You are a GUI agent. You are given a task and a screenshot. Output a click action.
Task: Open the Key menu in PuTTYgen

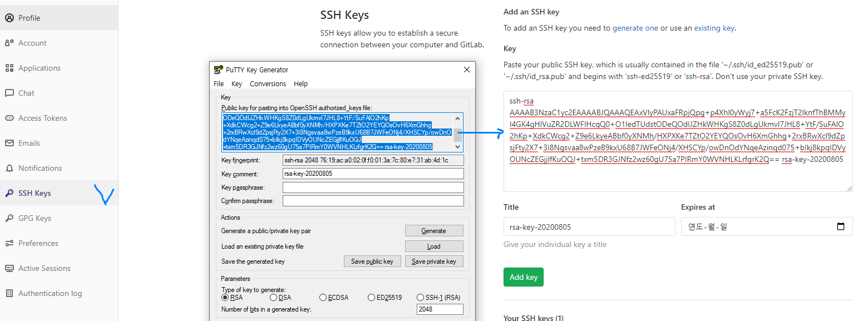click(236, 83)
